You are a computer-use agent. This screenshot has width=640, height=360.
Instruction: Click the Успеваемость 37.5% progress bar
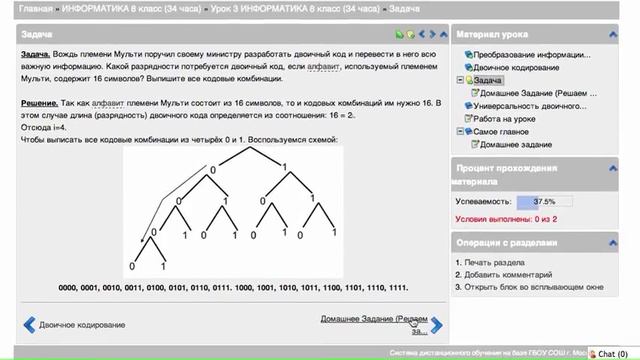click(x=544, y=202)
